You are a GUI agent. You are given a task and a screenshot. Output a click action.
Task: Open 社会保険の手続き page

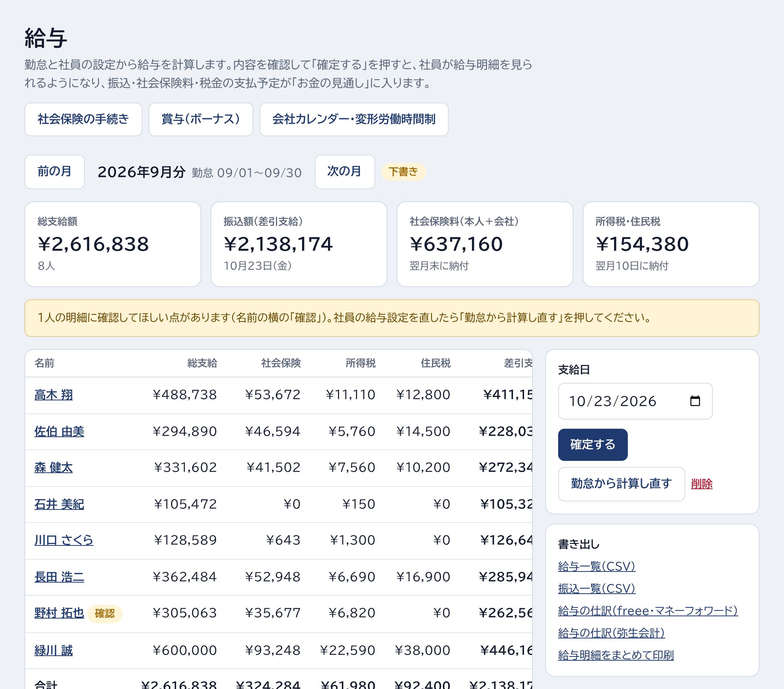83,119
